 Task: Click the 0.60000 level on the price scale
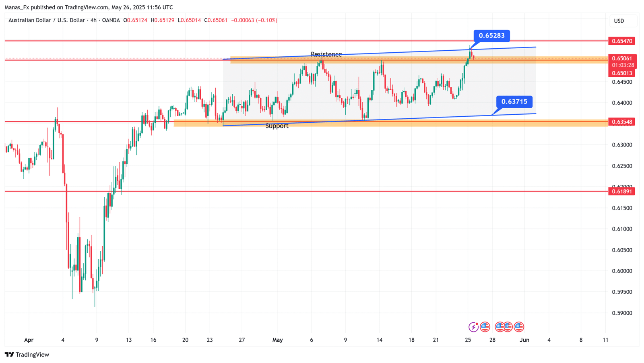coord(622,271)
